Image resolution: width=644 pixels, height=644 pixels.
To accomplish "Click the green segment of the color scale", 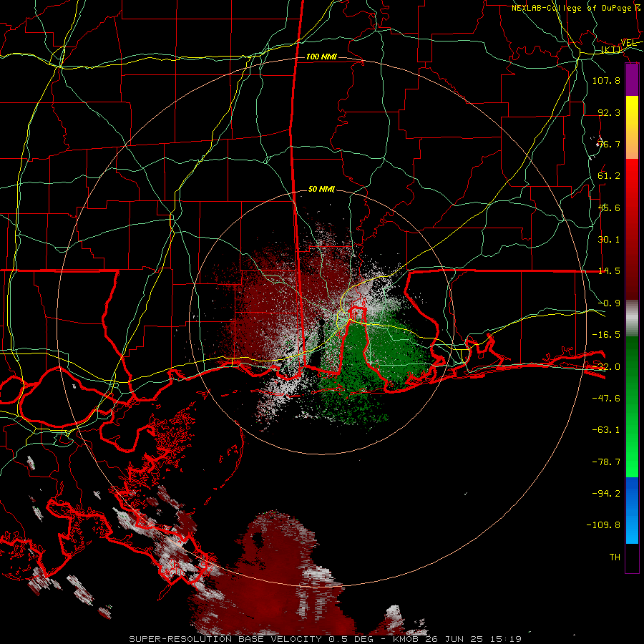I will (632, 406).
